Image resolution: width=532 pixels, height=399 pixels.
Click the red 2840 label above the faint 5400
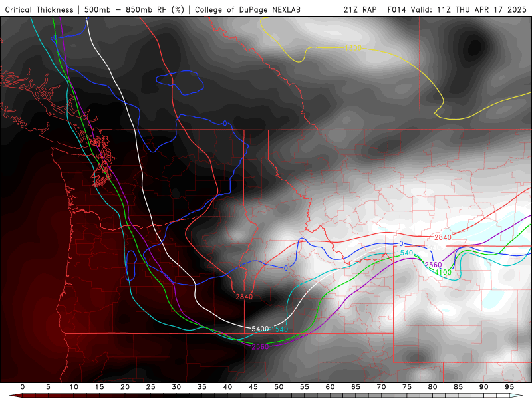pyautogui.click(x=443, y=237)
